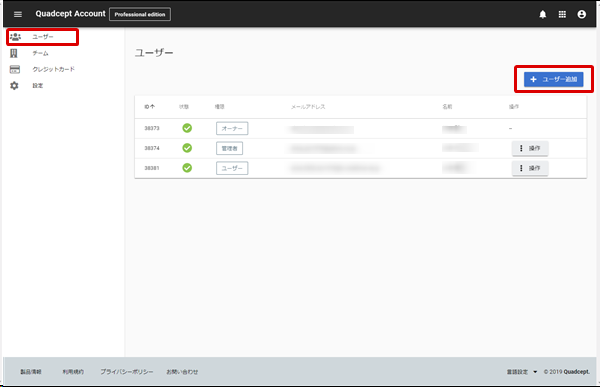Click the ID cell 38373
600x387 pixels.
(152, 128)
